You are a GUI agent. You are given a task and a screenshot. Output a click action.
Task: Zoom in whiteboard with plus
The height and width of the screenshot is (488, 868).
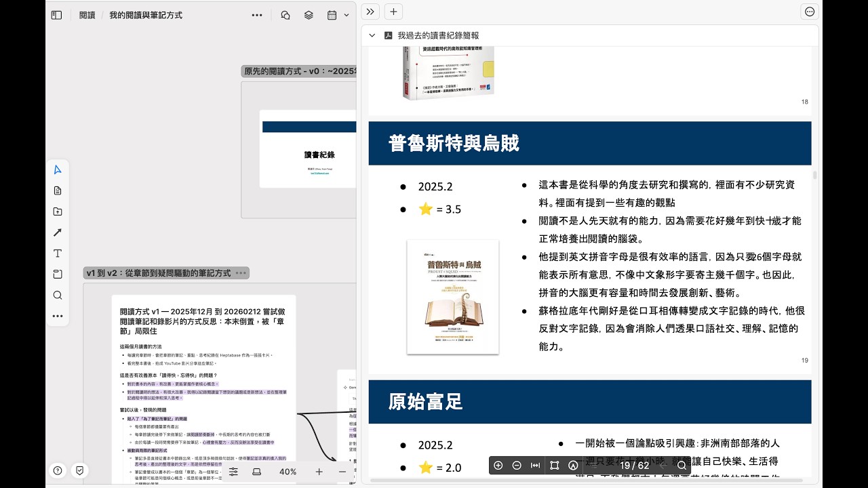click(319, 472)
